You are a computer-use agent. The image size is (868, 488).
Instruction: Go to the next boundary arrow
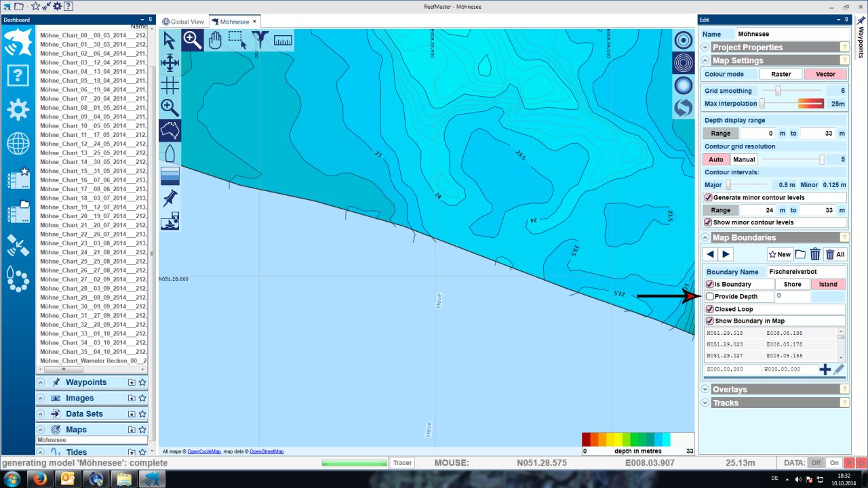726,254
